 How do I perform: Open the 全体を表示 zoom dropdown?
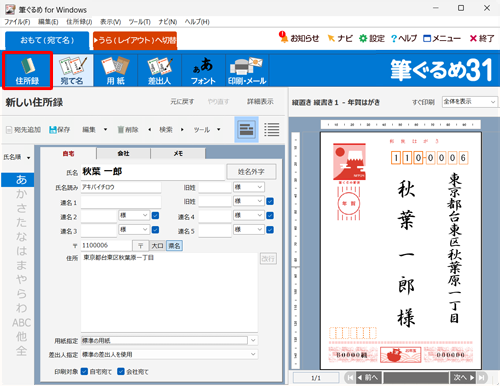pyautogui.click(x=469, y=102)
